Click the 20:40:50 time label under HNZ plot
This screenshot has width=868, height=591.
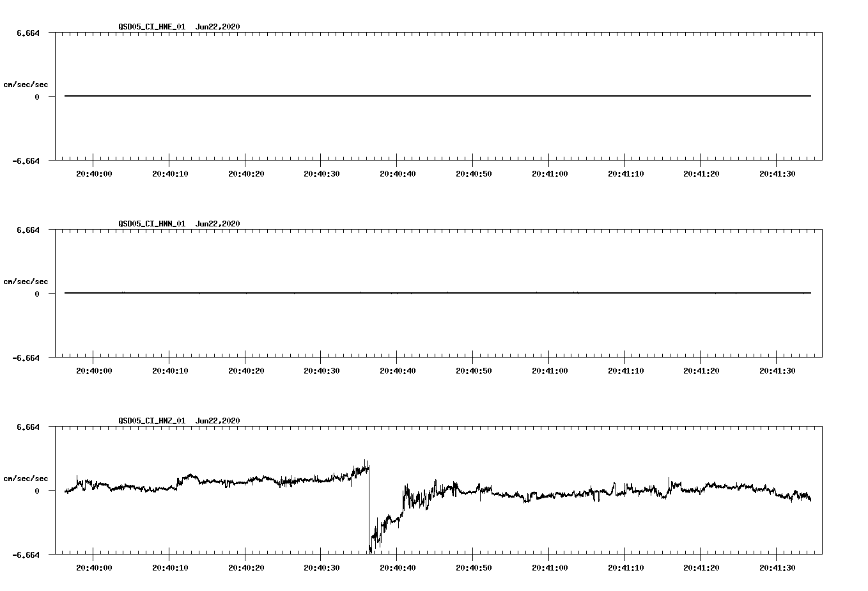474,568
